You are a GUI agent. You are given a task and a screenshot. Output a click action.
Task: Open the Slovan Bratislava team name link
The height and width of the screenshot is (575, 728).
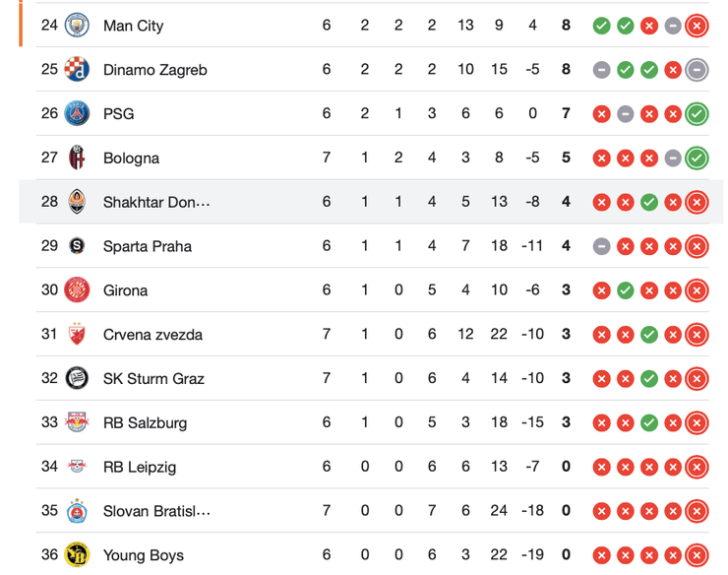point(156,511)
